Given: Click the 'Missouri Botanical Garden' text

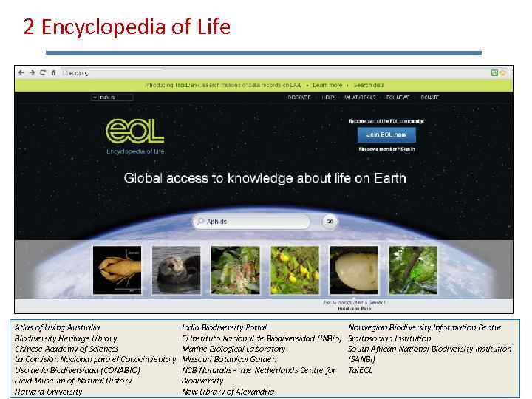Looking at the screenshot, I should point(229,359).
